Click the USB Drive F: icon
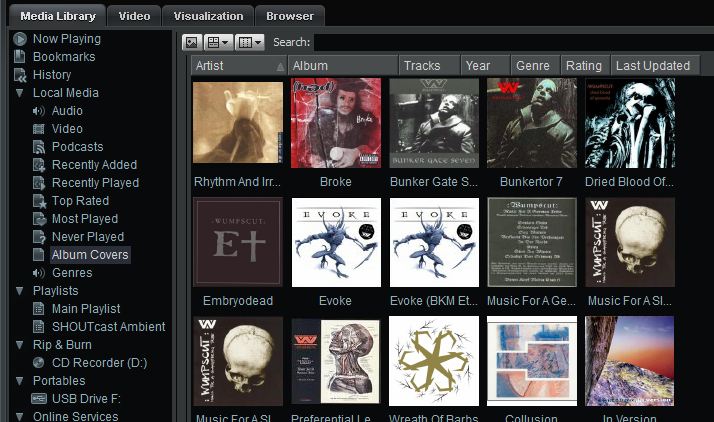This screenshot has width=714, height=422. pos(39,399)
